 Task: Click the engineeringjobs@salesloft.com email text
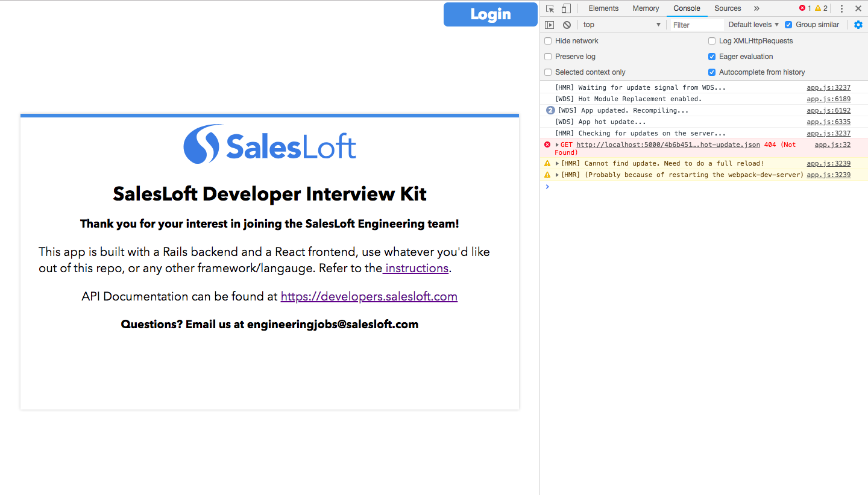click(x=333, y=324)
